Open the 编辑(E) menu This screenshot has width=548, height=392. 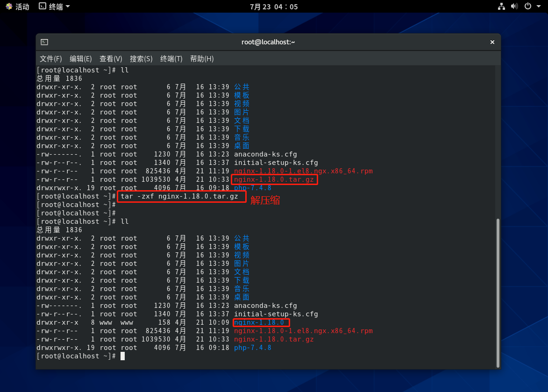coord(80,59)
